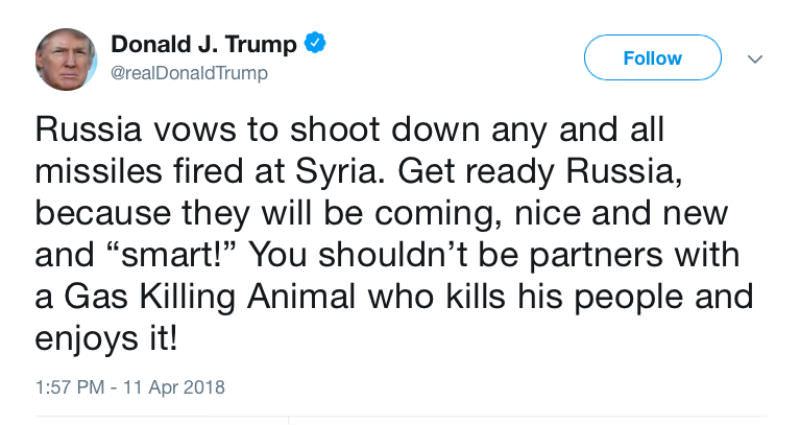Image resolution: width=800 pixels, height=425 pixels.
Task: Open the tweet options chevron menu
Action: click(755, 59)
